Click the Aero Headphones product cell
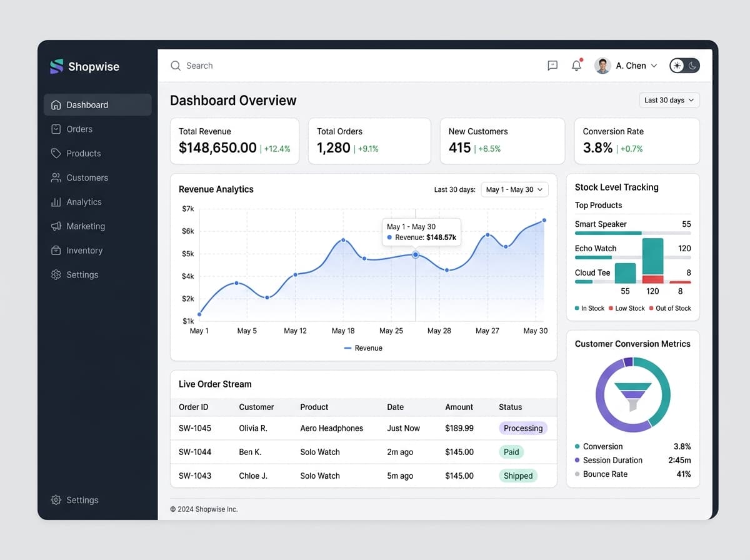The height and width of the screenshot is (560, 750). 331,428
